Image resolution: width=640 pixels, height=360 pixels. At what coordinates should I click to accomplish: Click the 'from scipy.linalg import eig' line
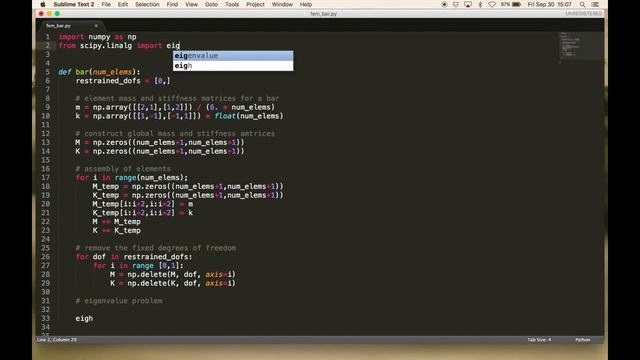pos(119,46)
